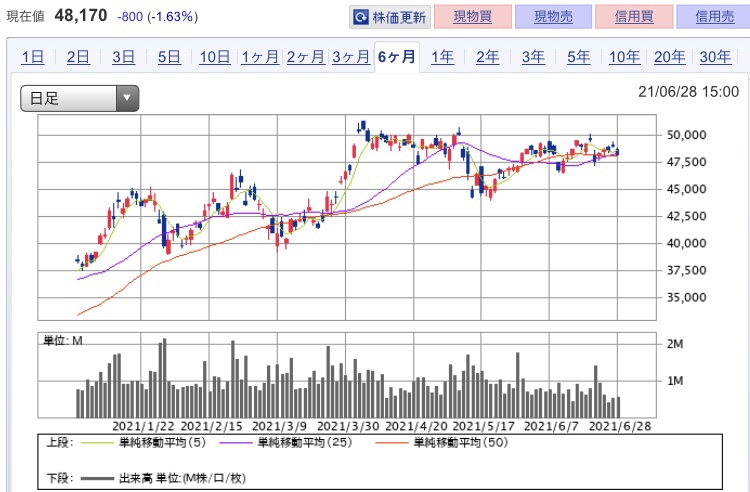
Task: Click the timestamp 21/06/28 15:00
Action: tap(688, 91)
